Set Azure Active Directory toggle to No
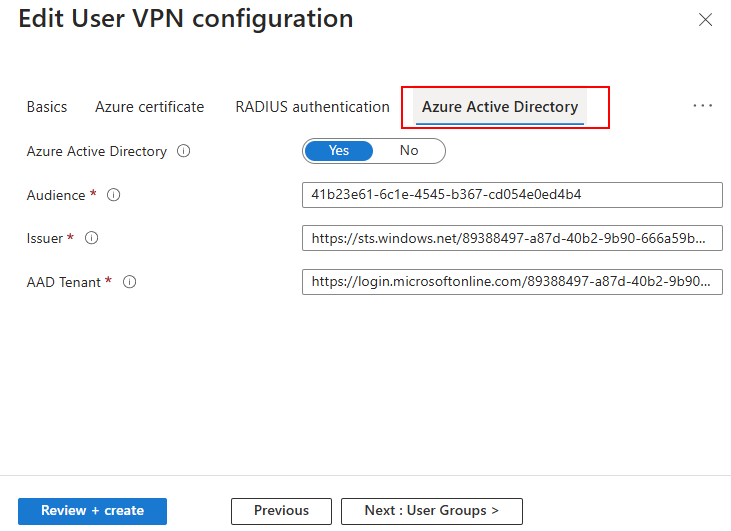 (409, 151)
